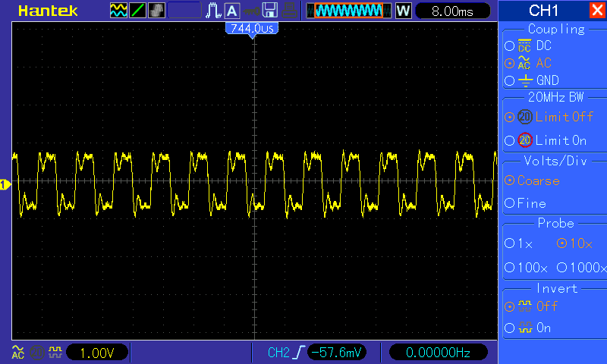This screenshot has height=364, width=607.
Task: Click the CH1 panel title
Action: point(544,11)
